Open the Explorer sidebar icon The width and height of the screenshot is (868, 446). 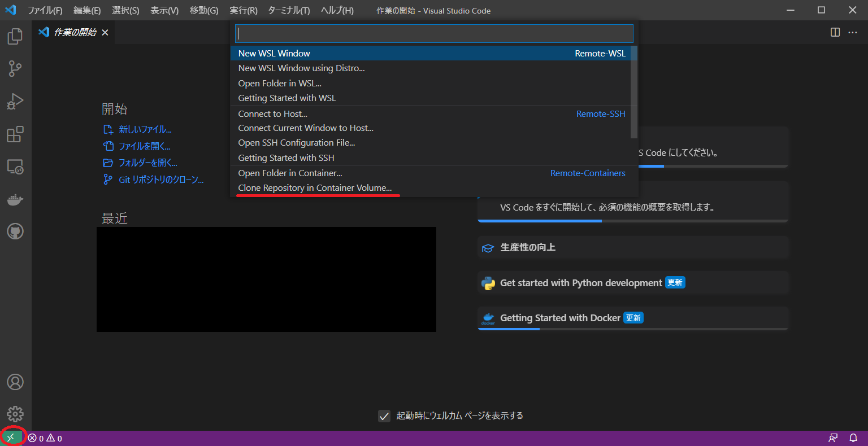point(15,36)
